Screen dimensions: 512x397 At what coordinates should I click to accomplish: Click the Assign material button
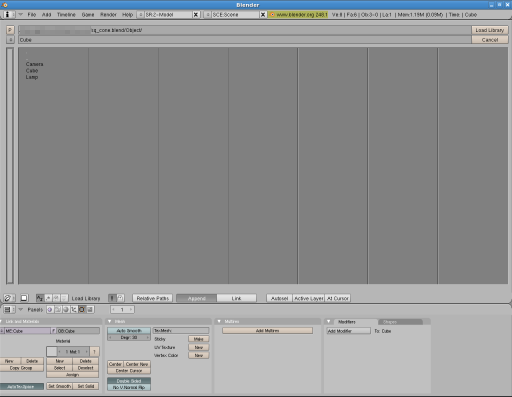(72, 375)
